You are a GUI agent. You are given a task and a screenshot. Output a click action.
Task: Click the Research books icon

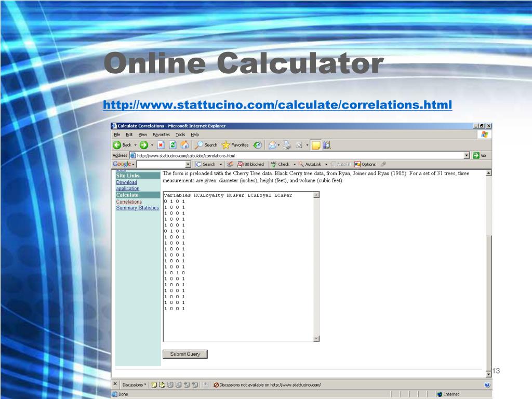(x=327, y=145)
